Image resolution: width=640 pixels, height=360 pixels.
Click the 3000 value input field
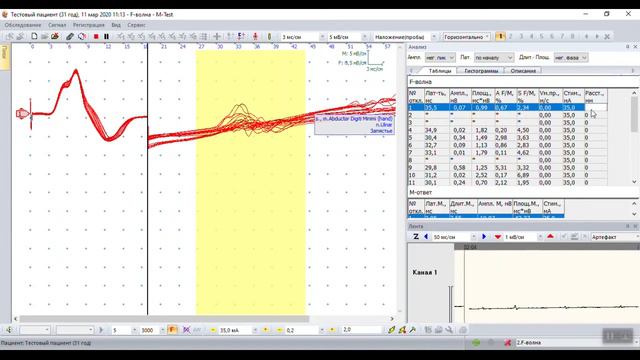(150, 330)
